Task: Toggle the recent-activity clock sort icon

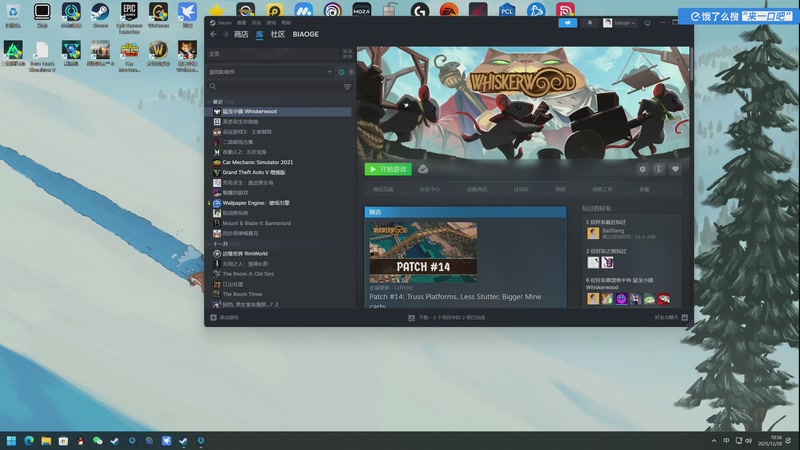Action: coord(341,72)
